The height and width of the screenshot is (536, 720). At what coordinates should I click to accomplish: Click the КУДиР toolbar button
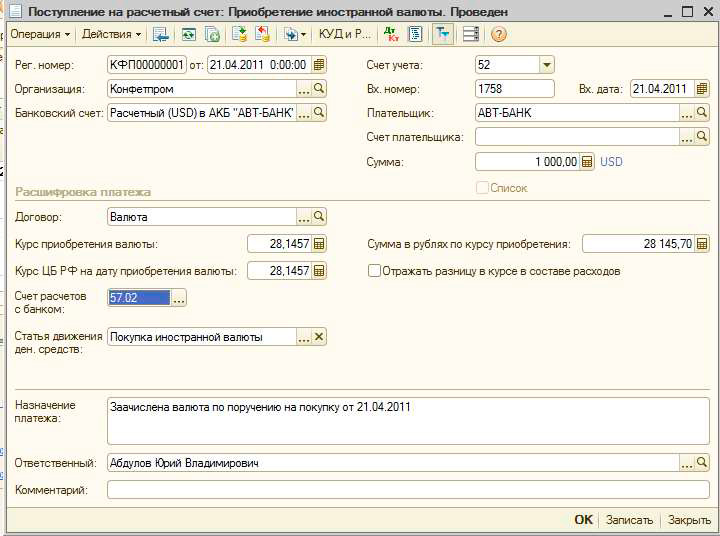tap(344, 34)
